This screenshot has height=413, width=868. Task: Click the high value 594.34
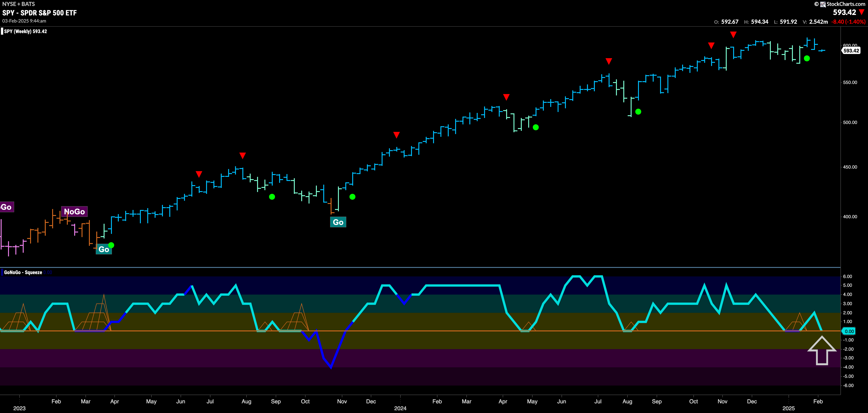[760, 22]
